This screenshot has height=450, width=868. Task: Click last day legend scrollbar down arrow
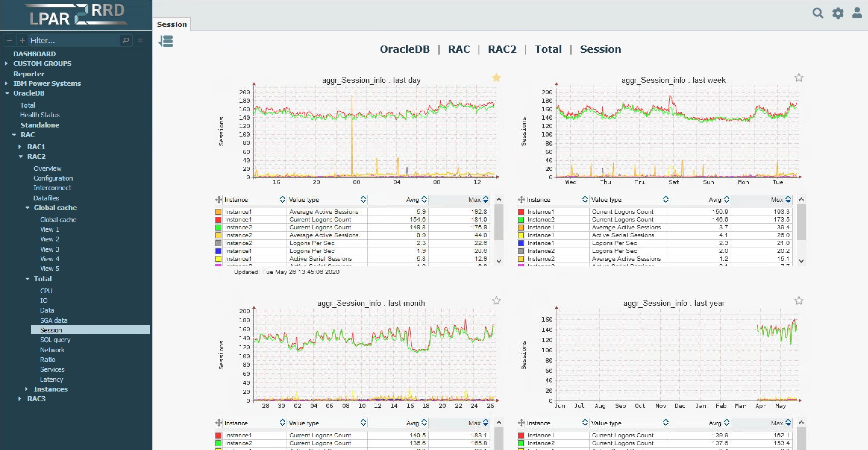click(x=499, y=261)
